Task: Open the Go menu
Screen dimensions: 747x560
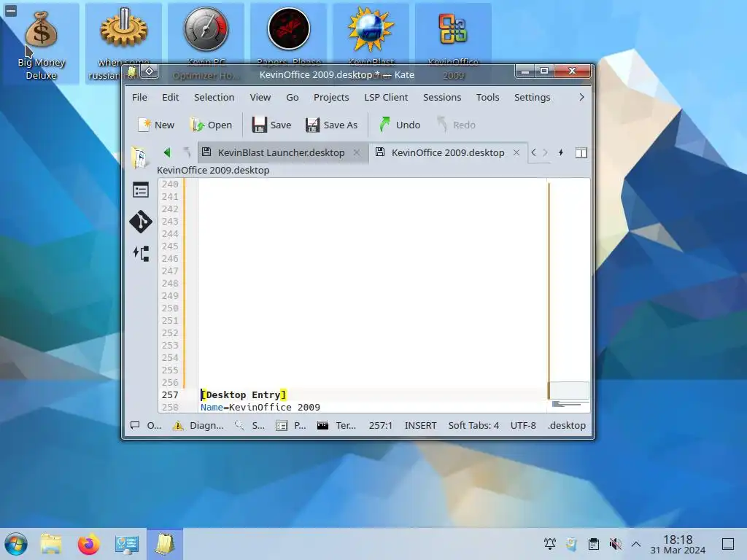Action: (292, 97)
